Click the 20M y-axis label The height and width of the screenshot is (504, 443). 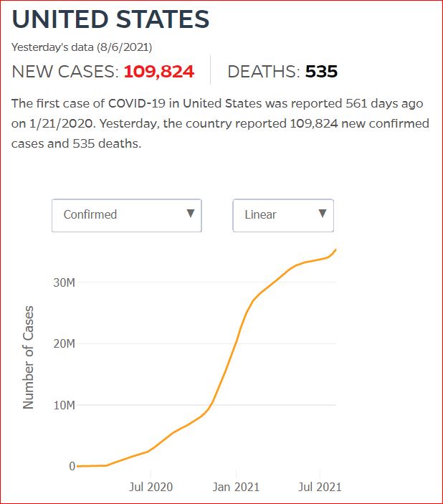[65, 343]
